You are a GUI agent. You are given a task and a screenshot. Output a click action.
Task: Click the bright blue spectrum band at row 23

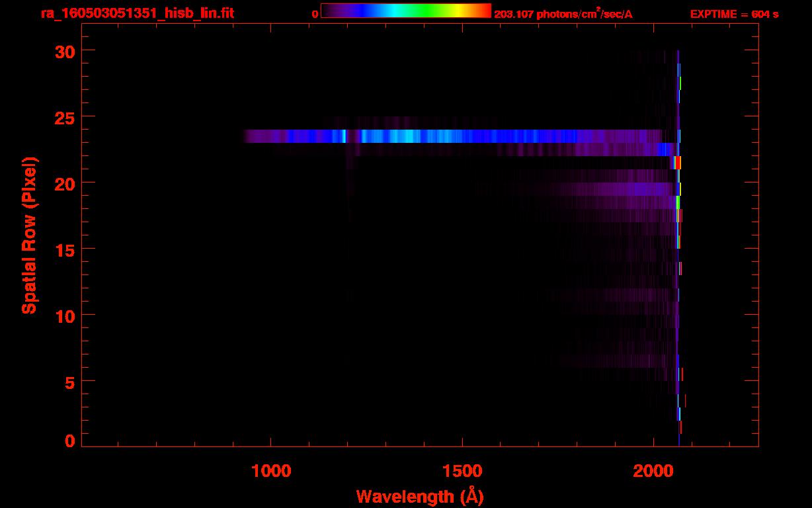coord(453,136)
